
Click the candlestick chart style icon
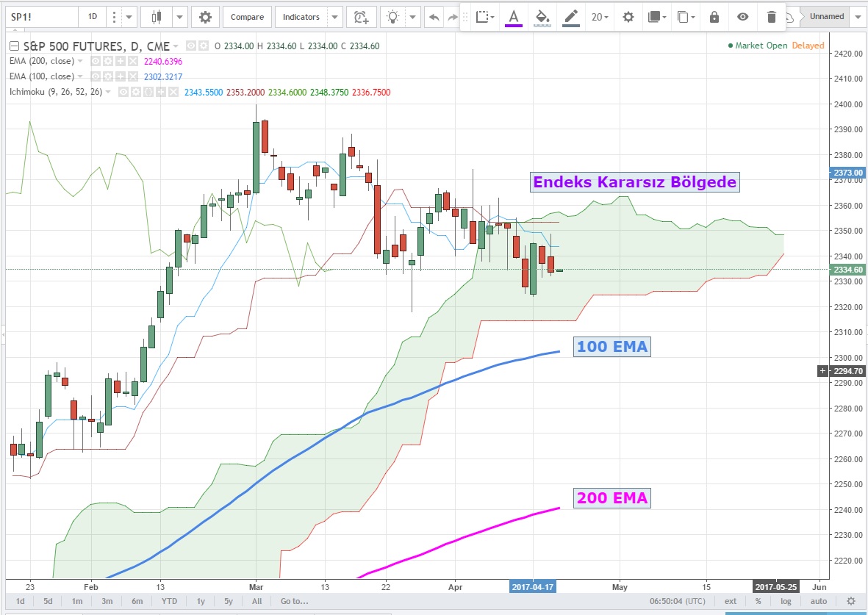point(156,17)
